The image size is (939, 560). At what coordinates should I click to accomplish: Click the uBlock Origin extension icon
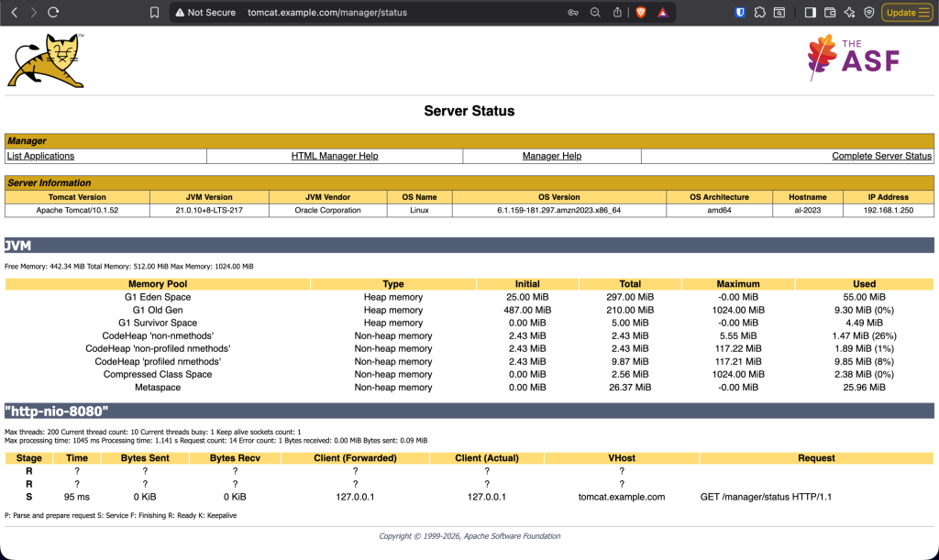pyautogui.click(x=740, y=13)
